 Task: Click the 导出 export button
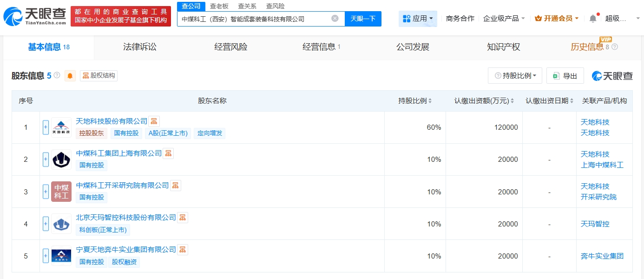pos(565,76)
